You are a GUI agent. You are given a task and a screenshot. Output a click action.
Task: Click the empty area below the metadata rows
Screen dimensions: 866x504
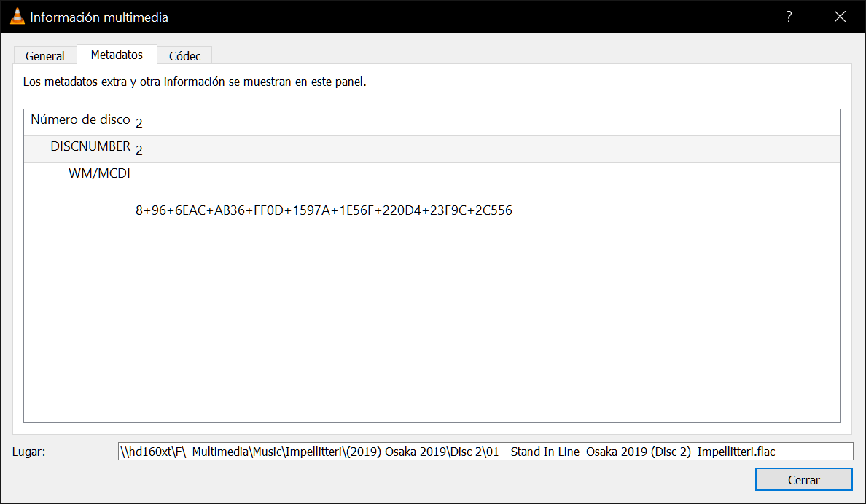point(432,339)
